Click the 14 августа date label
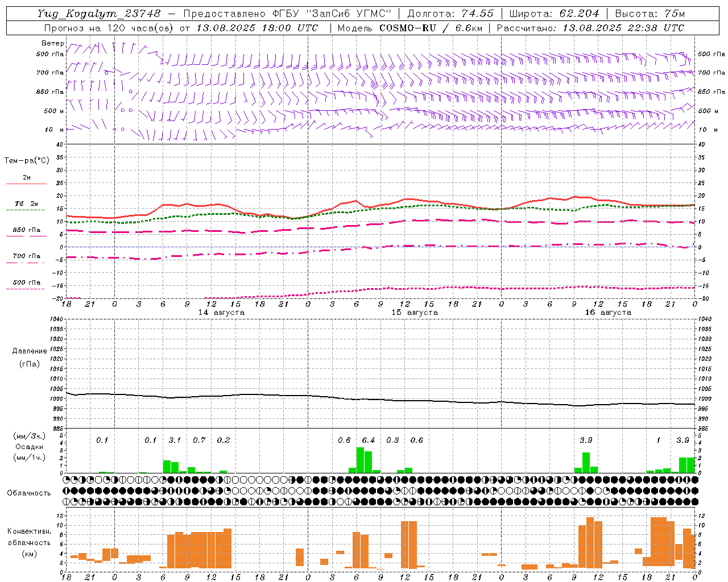The image size is (728, 582). (221, 313)
